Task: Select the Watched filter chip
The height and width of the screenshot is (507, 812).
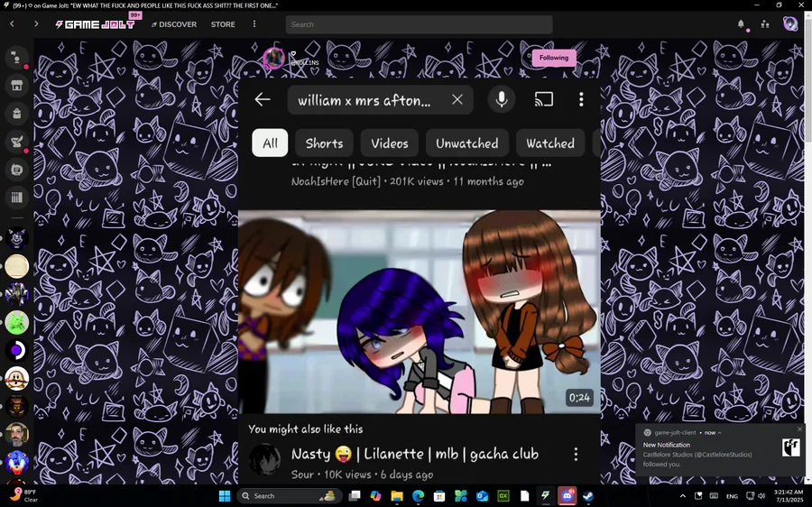Action: point(550,143)
